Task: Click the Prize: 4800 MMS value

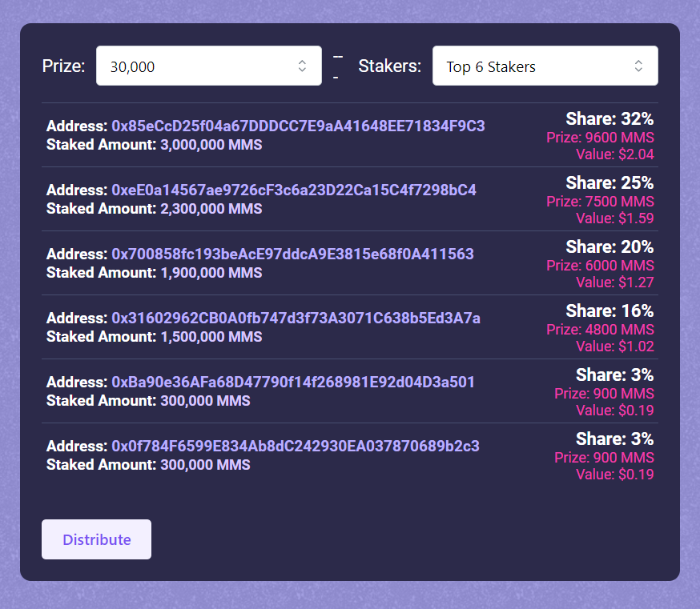Action: pos(600,330)
